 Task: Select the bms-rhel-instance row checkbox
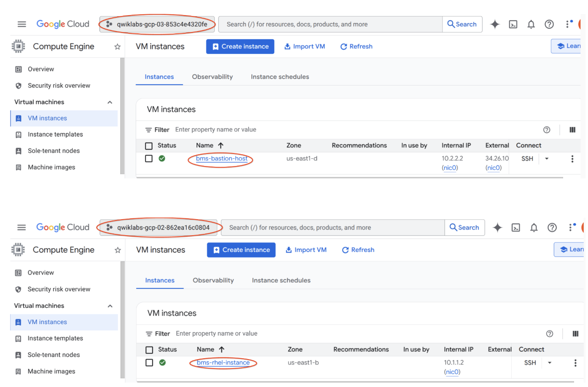point(150,363)
